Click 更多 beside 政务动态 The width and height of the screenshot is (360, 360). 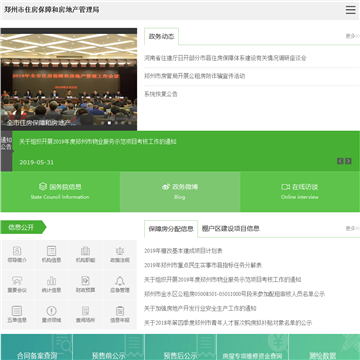tap(352, 36)
